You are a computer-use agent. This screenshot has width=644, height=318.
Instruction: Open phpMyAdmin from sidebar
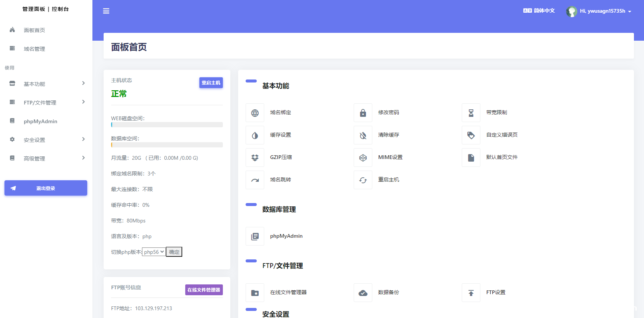click(41, 121)
